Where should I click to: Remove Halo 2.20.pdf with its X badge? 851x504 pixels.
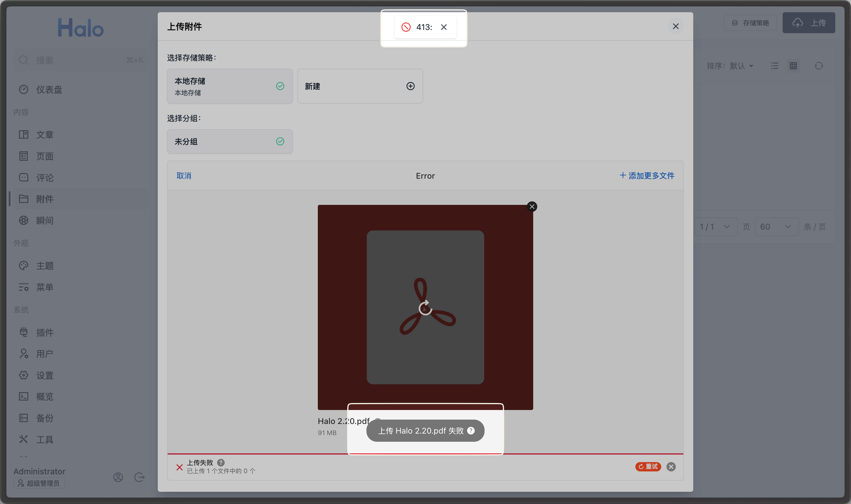[x=532, y=207]
